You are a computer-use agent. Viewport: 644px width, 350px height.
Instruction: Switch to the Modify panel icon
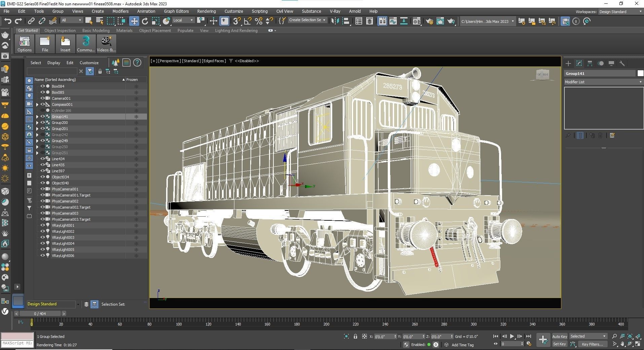click(x=579, y=63)
